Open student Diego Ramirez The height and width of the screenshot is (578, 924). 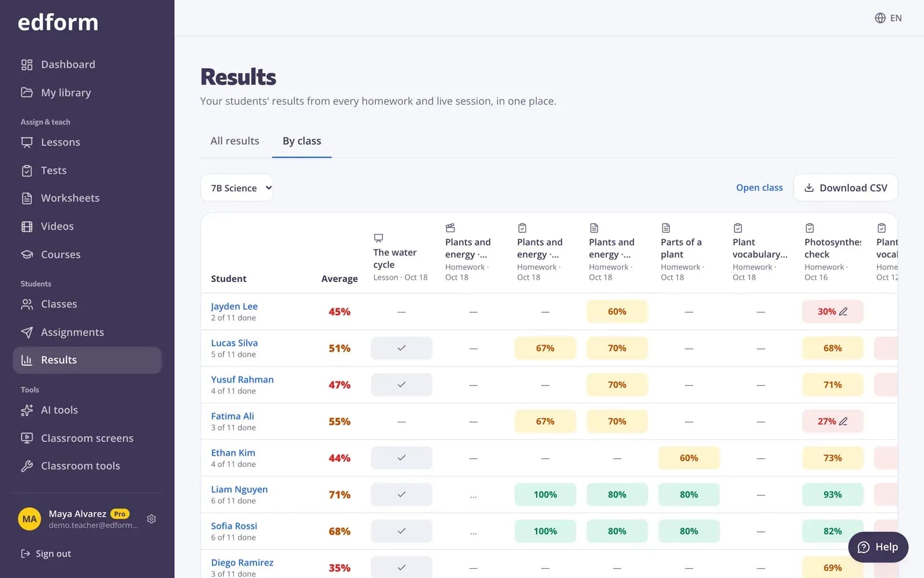242,562
